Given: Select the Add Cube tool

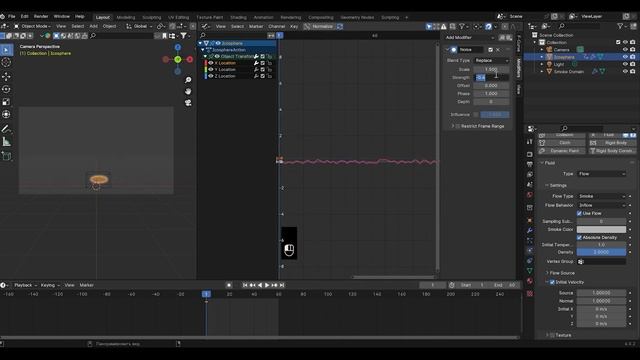Looking at the screenshot, I should [x=6, y=156].
